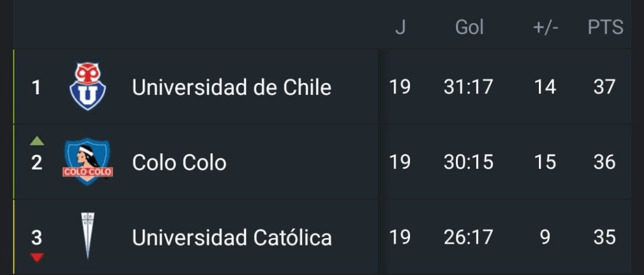
Task: Click the Universidad Católica pennant logo
Action: pos(87,235)
